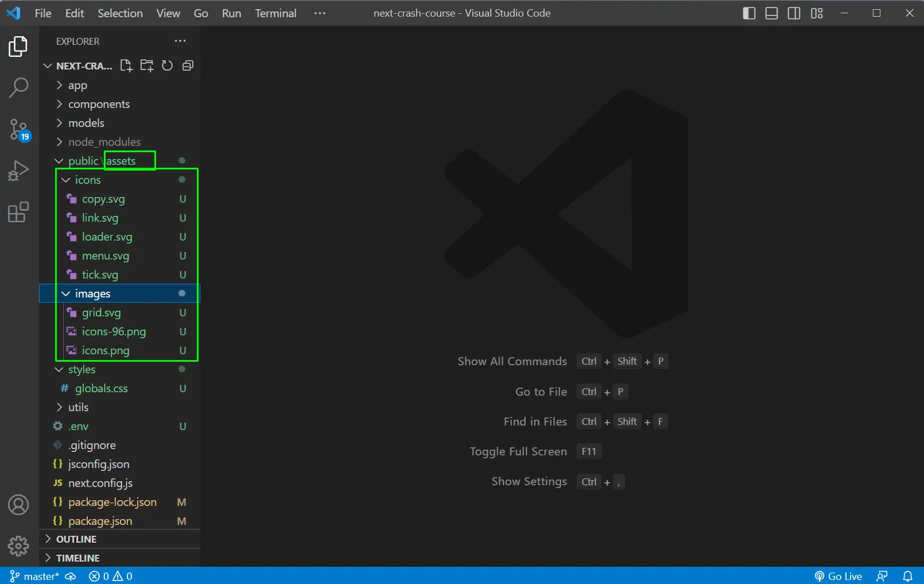
Task: Collapse the styles folder
Action: tap(119, 369)
